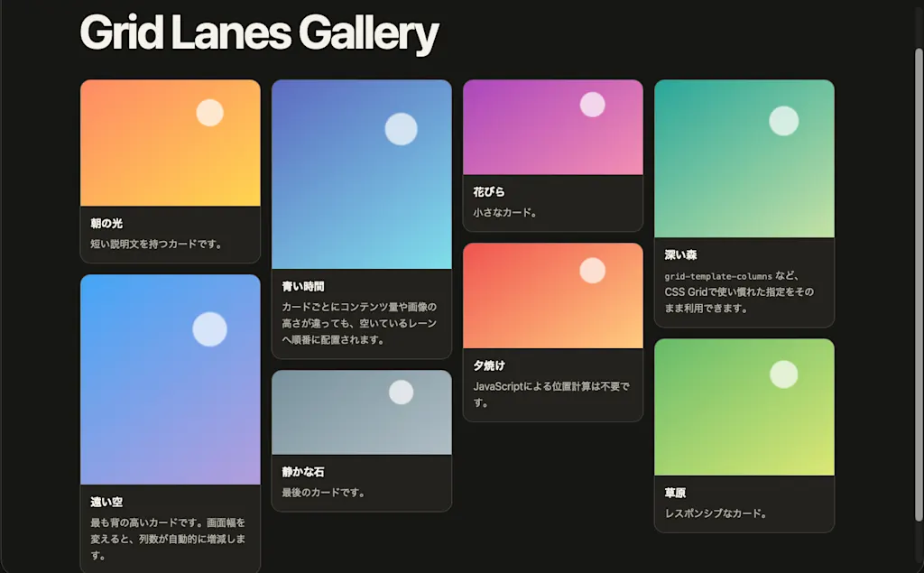Select the green 草原 card image
This screenshot has height=573, width=924.
744,407
